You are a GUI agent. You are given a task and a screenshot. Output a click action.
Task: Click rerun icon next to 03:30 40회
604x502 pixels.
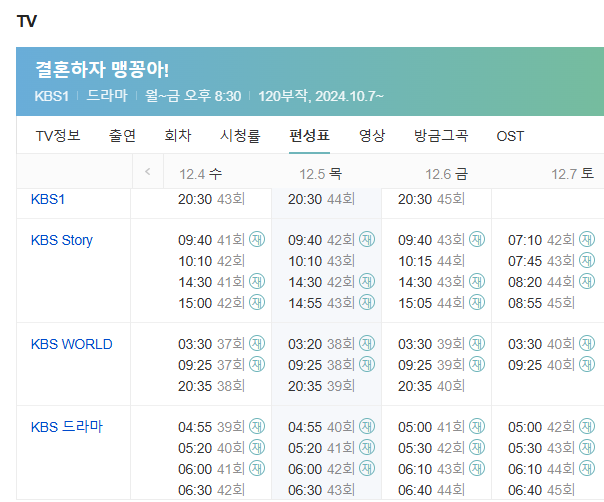587,343
